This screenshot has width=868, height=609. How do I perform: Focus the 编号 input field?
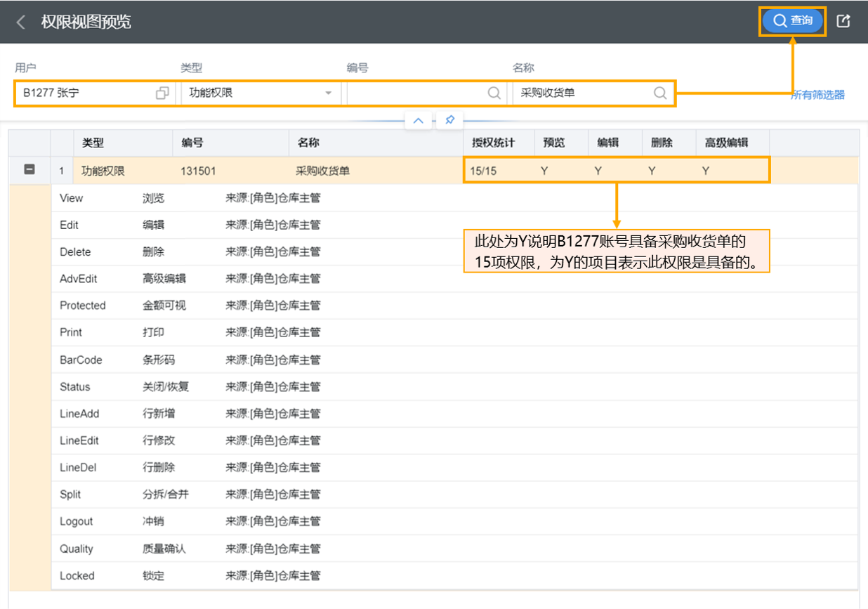(x=426, y=93)
